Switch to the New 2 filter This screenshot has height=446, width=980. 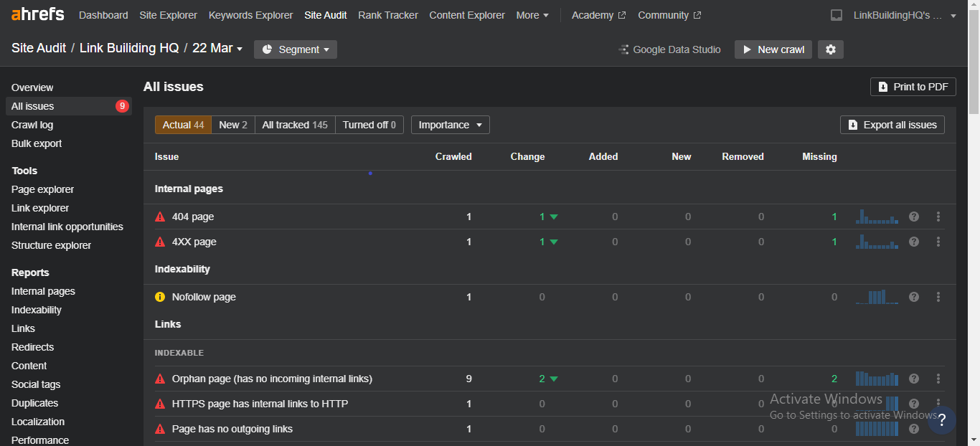point(233,125)
